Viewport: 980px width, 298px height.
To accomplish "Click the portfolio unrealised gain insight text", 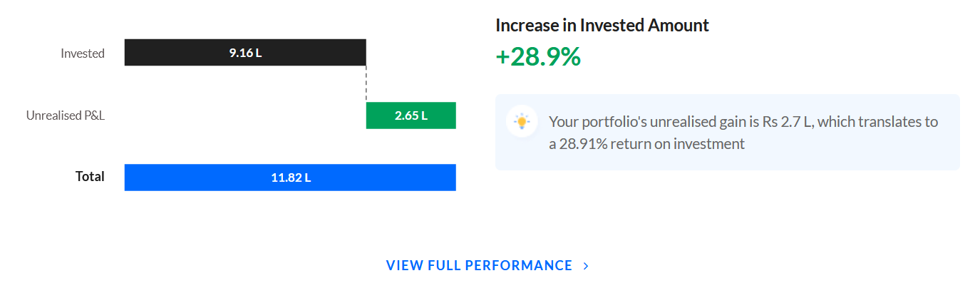I will coord(743,133).
